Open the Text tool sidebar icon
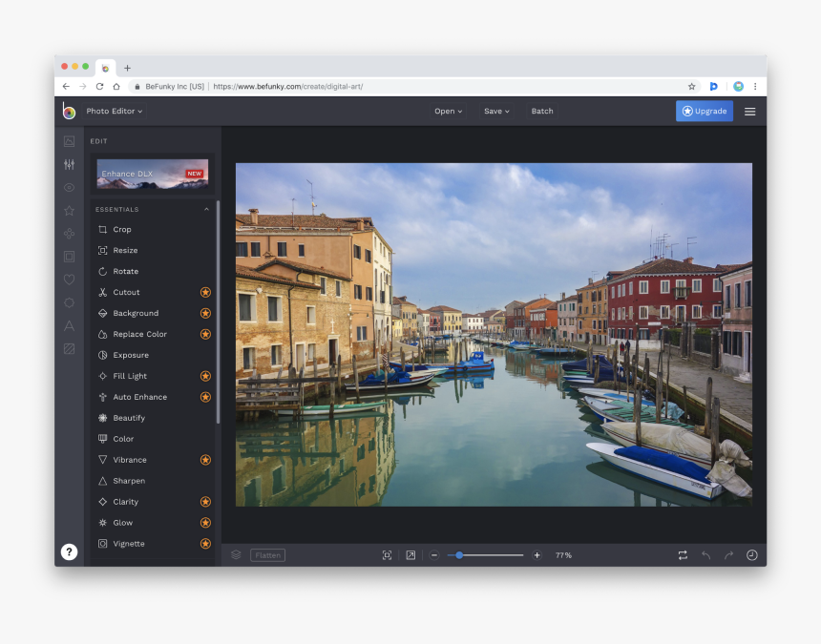 [x=69, y=326]
